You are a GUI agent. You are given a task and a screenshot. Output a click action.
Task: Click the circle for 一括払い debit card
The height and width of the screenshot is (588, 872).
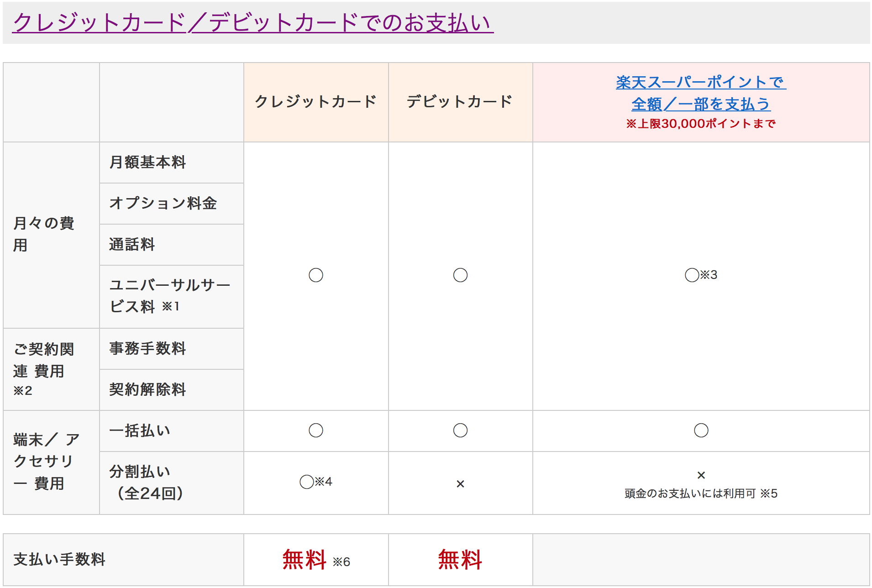click(460, 430)
